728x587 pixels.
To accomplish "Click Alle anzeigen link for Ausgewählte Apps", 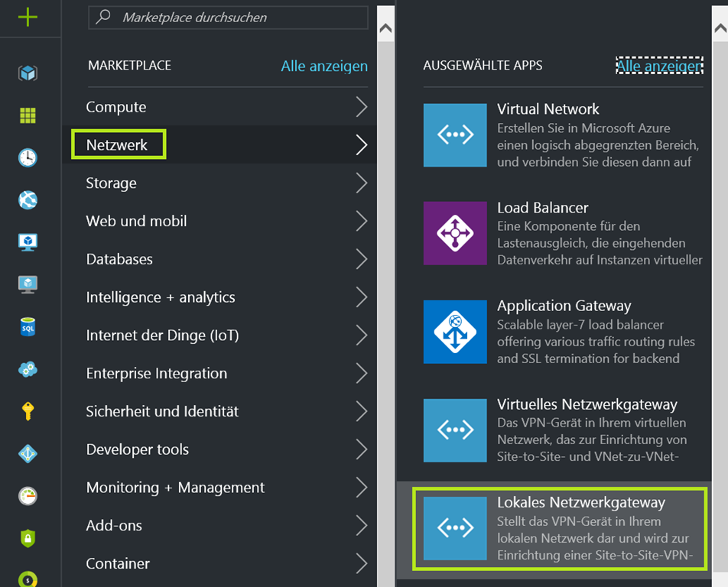I will coord(658,66).
